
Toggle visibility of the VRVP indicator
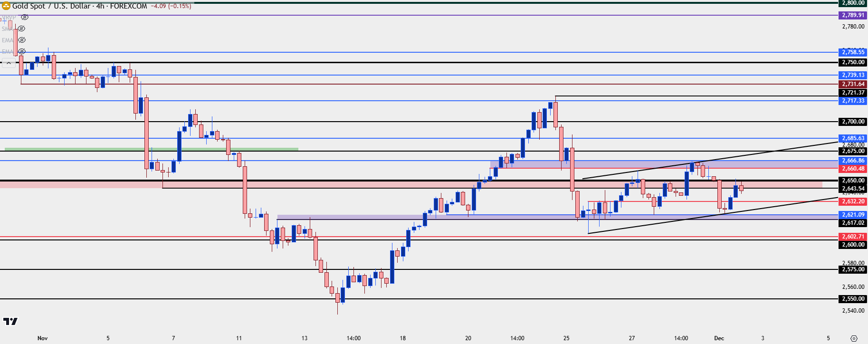click(25, 17)
